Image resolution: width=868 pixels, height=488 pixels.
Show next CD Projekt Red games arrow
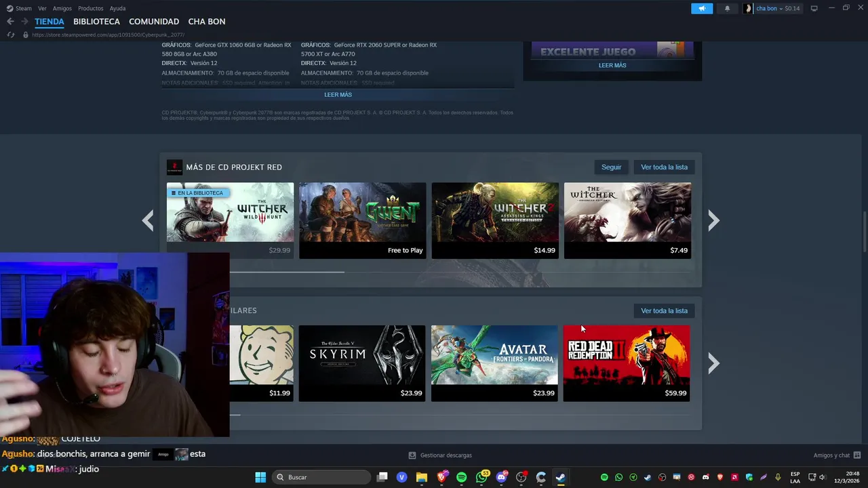pos(713,220)
